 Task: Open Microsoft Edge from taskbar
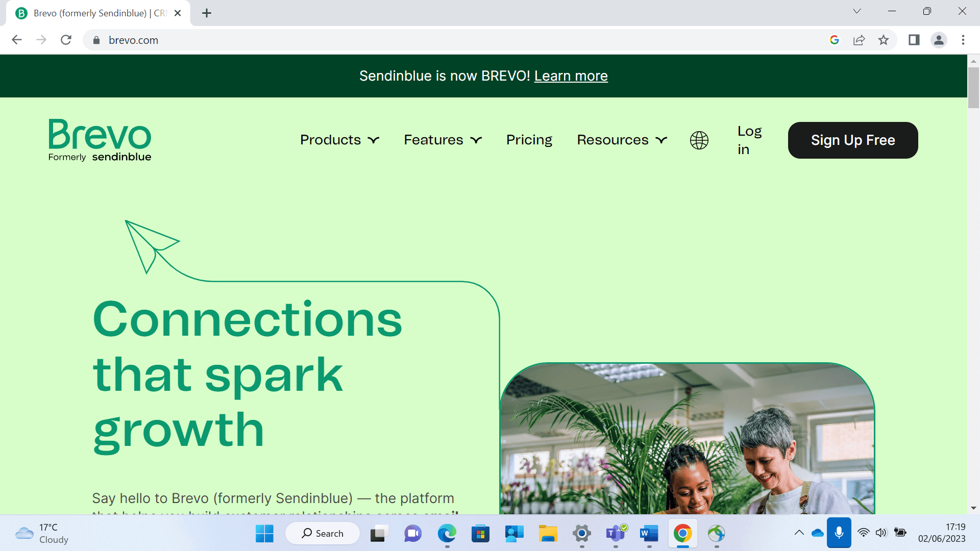(x=447, y=534)
